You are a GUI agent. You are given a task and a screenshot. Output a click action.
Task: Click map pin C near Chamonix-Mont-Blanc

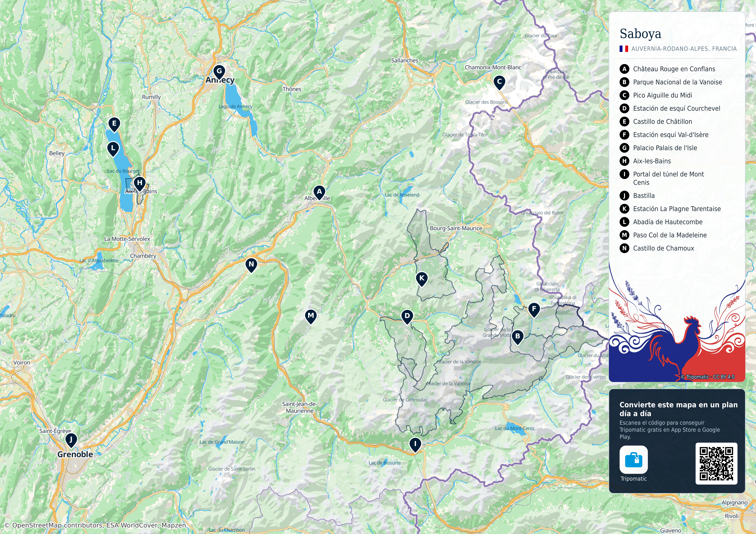coord(499,83)
